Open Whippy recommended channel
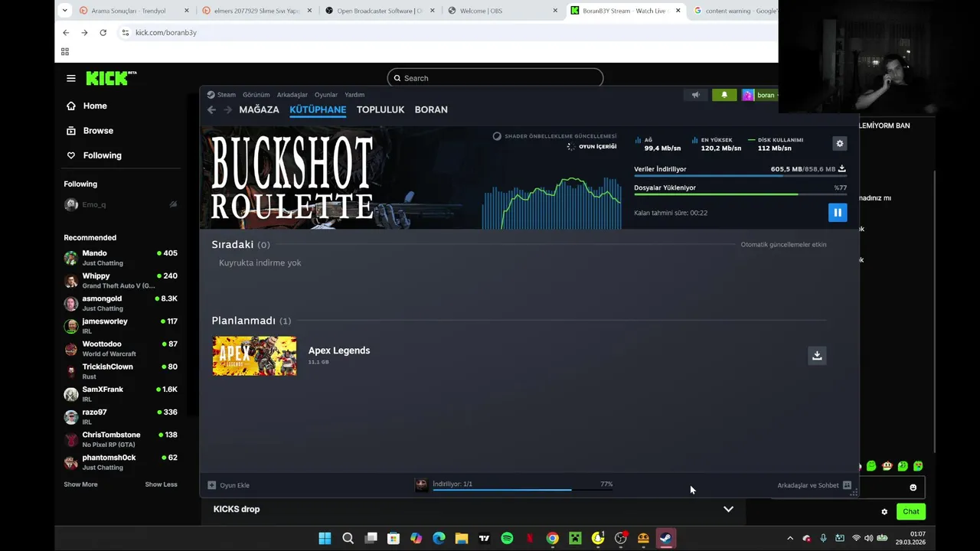This screenshot has width=980, height=551. [x=120, y=280]
